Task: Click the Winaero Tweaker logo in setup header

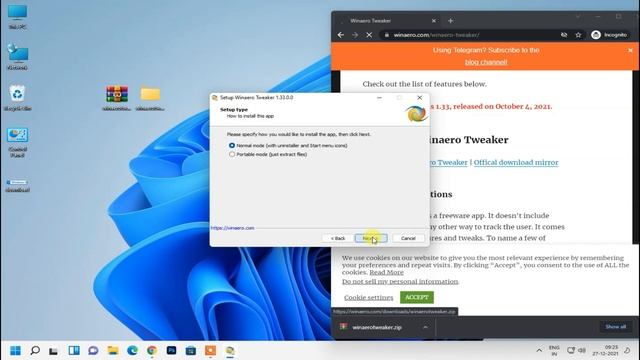Action: pos(416,113)
